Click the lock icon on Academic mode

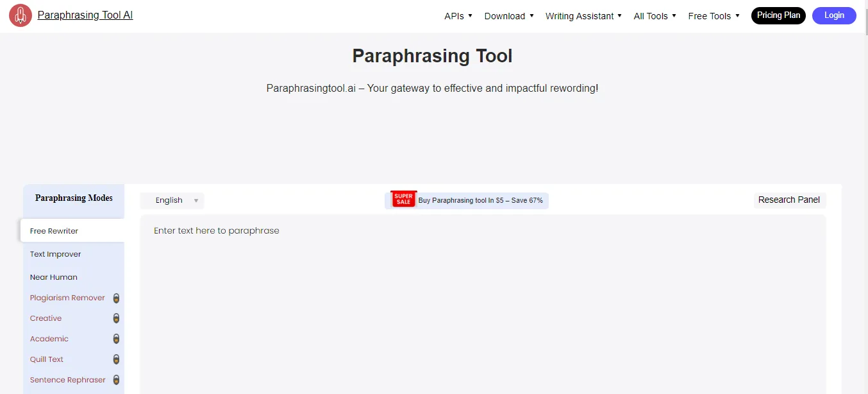pos(116,339)
